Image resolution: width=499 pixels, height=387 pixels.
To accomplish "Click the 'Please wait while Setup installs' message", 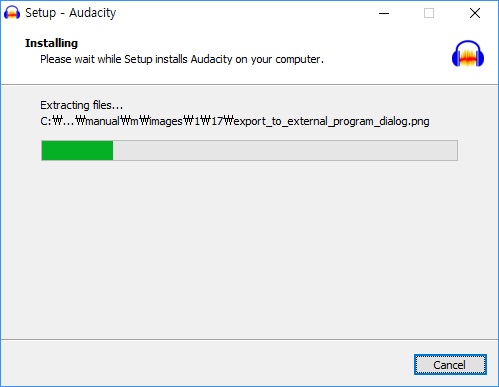I will click(x=182, y=59).
